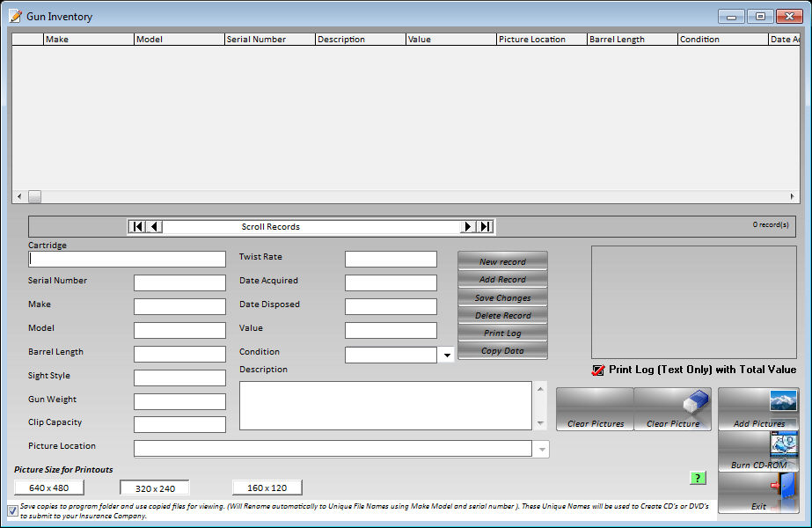This screenshot has width=812, height=528.
Task: Click into the Cartridge text field
Action: (x=127, y=260)
